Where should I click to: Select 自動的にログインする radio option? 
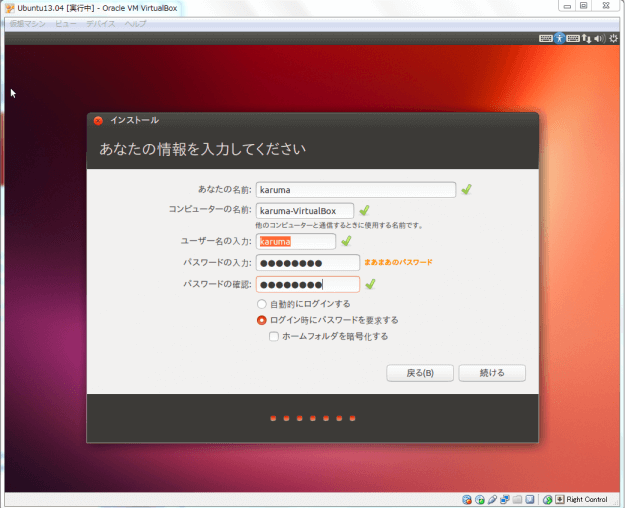click(261, 304)
